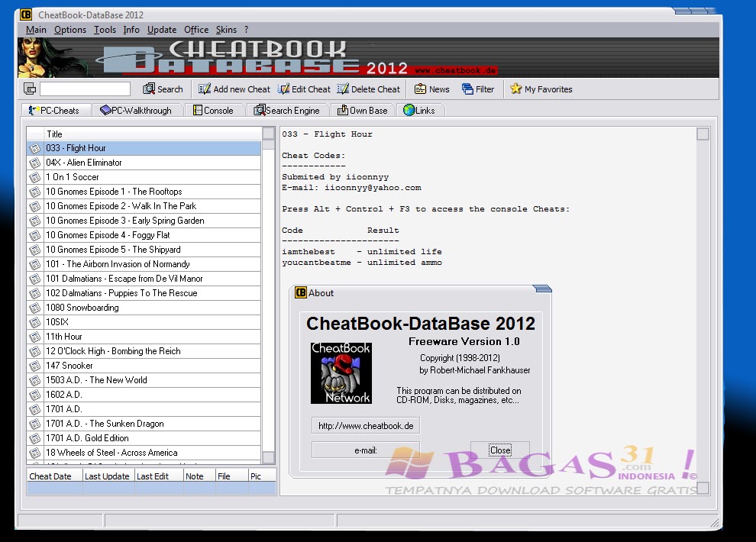Open the Info menu
This screenshot has width=756, height=542.
pos(131,30)
